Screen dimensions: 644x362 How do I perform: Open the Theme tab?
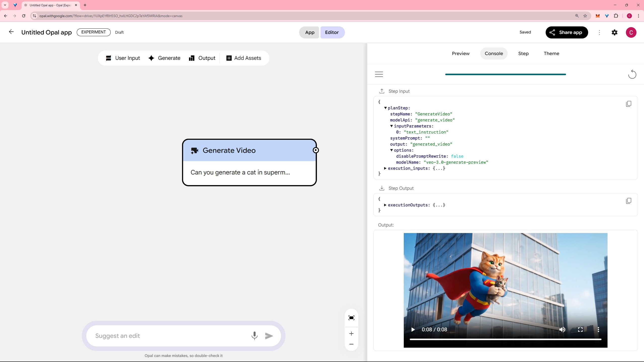[x=551, y=54]
